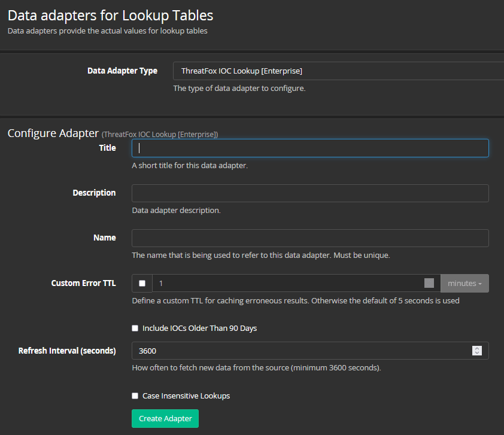The height and width of the screenshot is (435, 504).
Task: Click the gray square in TTL field
Action: [x=429, y=284]
